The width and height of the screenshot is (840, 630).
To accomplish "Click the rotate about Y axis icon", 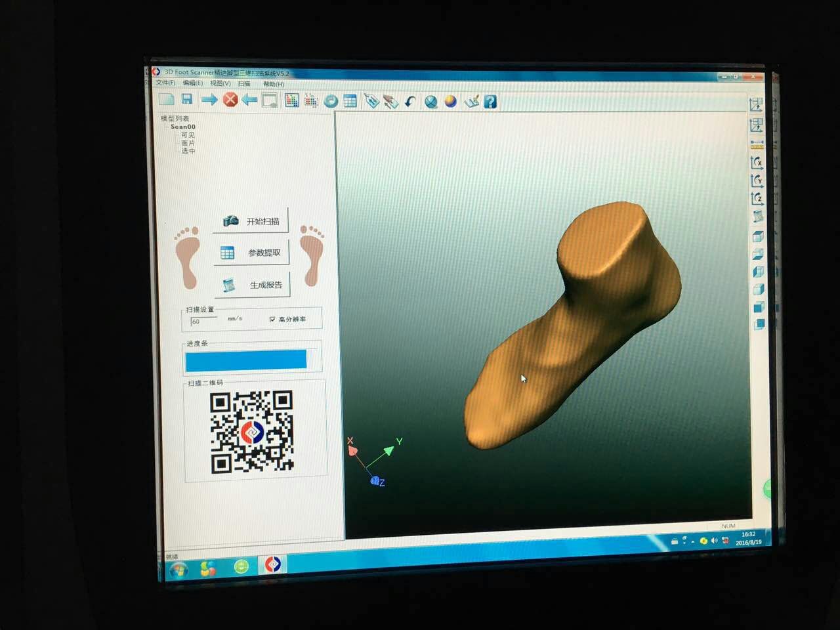I will [x=757, y=180].
